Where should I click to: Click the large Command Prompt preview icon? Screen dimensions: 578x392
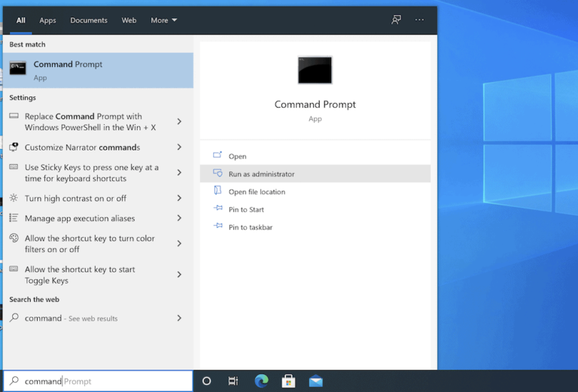tap(315, 70)
